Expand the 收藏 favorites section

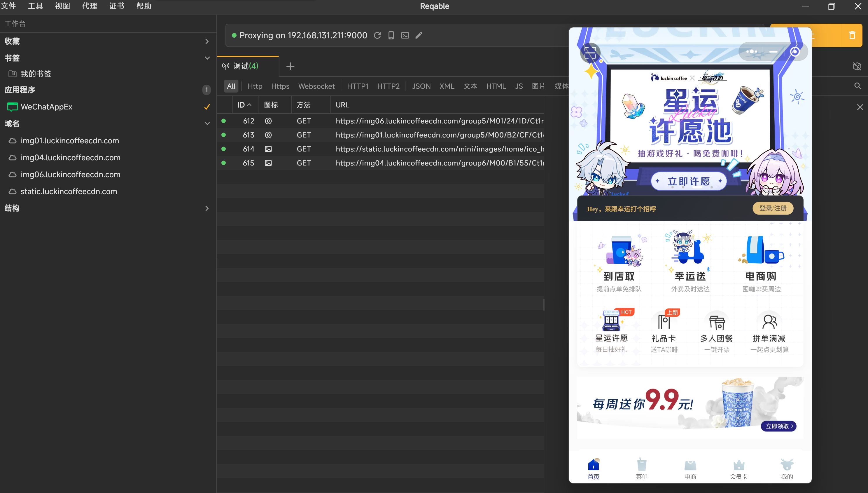click(x=207, y=41)
